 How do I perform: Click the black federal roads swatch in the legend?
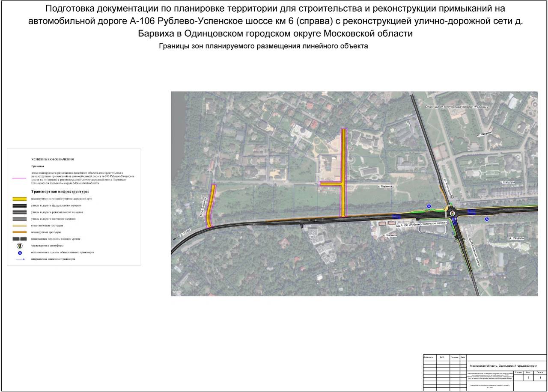pos(20,205)
